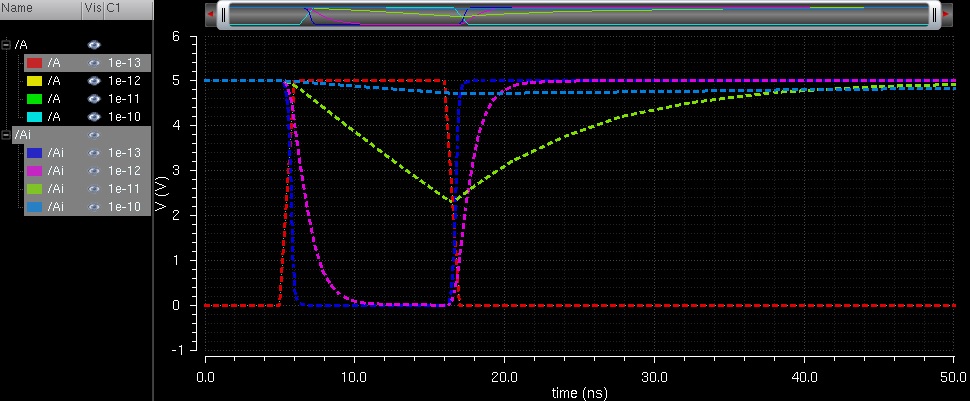
Task: Hide the /A 1e-13 red trace
Action: [x=94, y=63]
